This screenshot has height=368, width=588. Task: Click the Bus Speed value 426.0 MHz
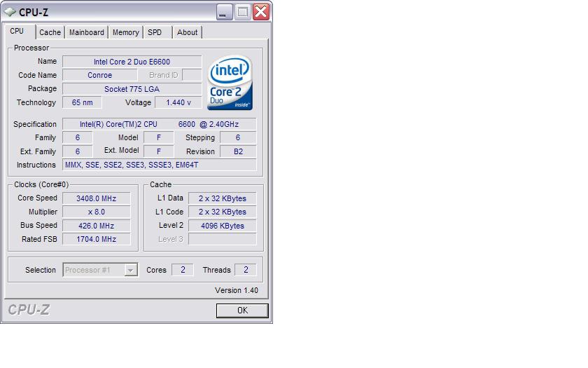point(97,226)
